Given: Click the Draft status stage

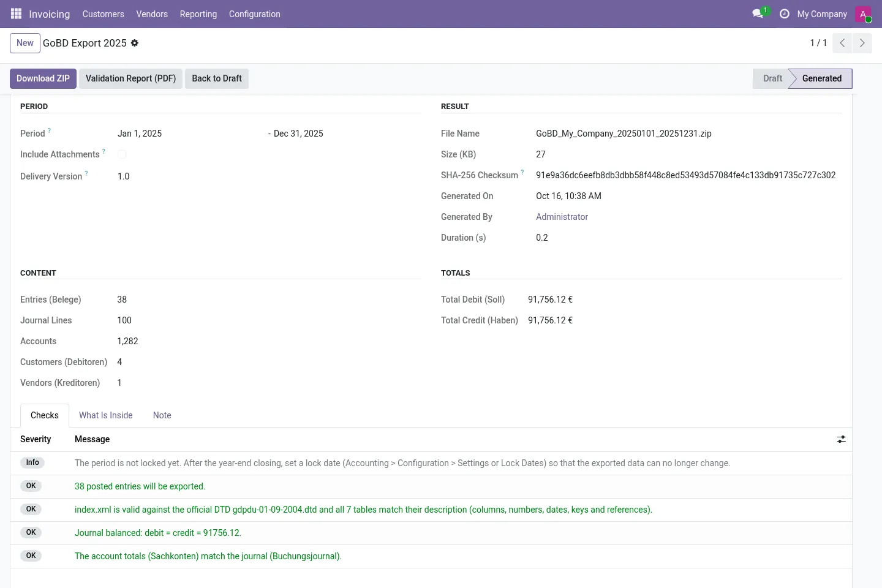Looking at the screenshot, I should click(x=772, y=78).
